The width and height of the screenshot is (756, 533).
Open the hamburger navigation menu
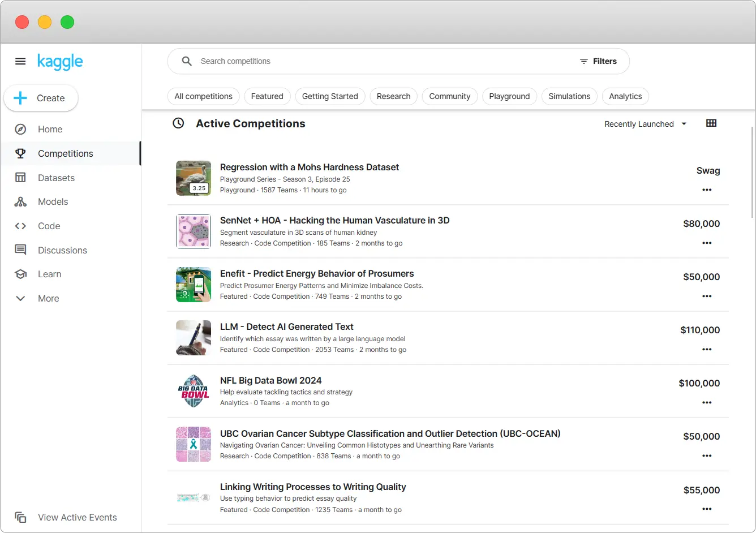click(20, 61)
